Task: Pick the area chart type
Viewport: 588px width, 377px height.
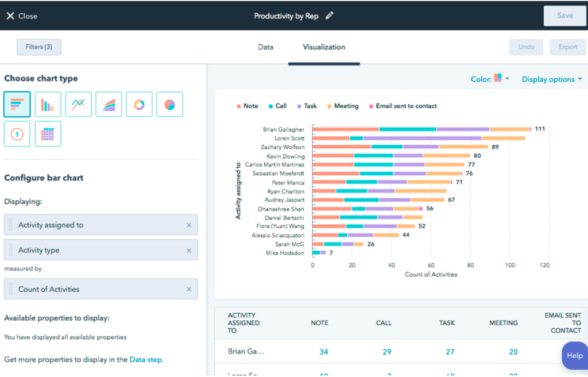Action: pos(109,105)
